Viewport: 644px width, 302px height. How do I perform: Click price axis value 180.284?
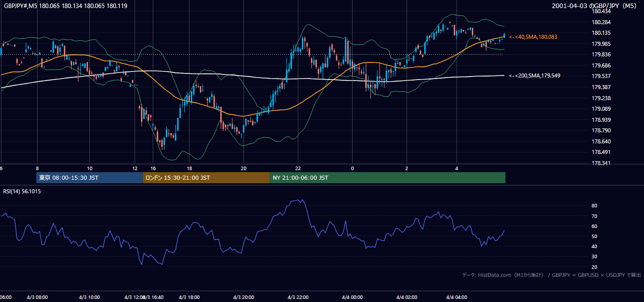[x=602, y=22]
